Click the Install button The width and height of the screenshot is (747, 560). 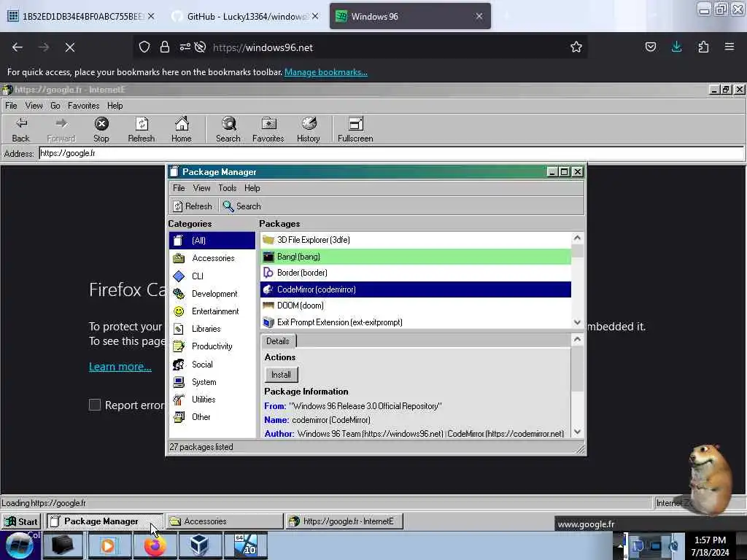[281, 375]
